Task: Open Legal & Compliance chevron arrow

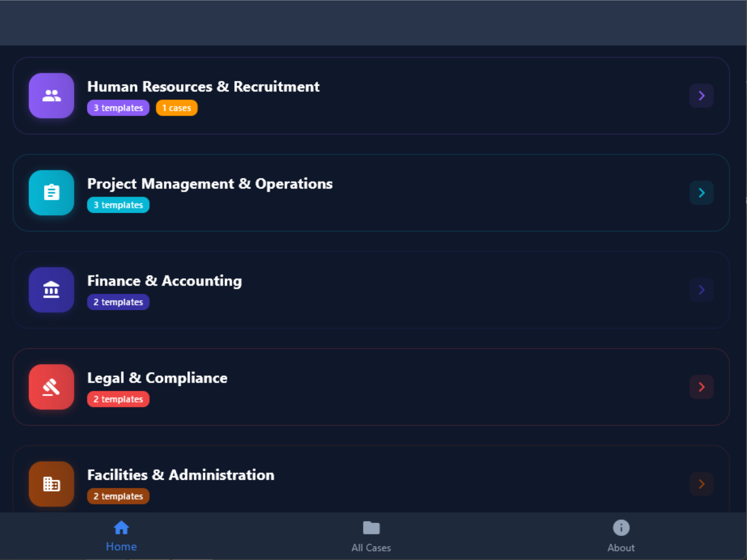Action: [701, 387]
